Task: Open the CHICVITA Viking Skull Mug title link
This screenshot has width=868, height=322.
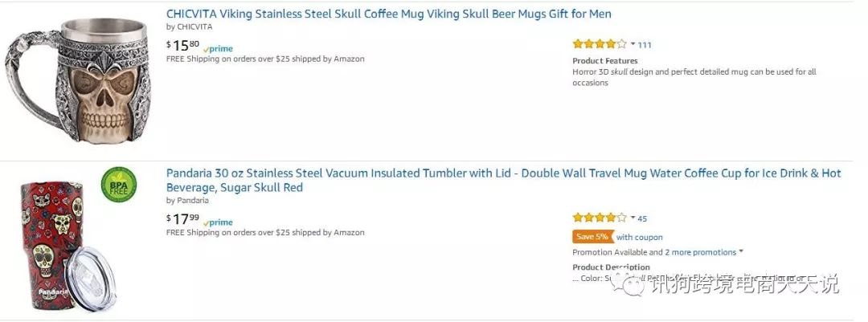Action: [388, 14]
